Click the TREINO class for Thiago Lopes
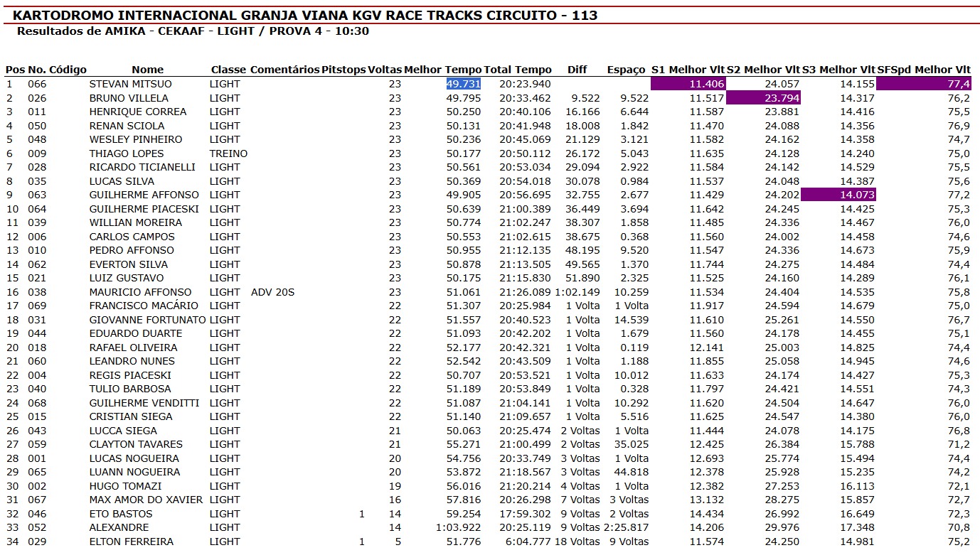980x560 pixels. [x=228, y=154]
